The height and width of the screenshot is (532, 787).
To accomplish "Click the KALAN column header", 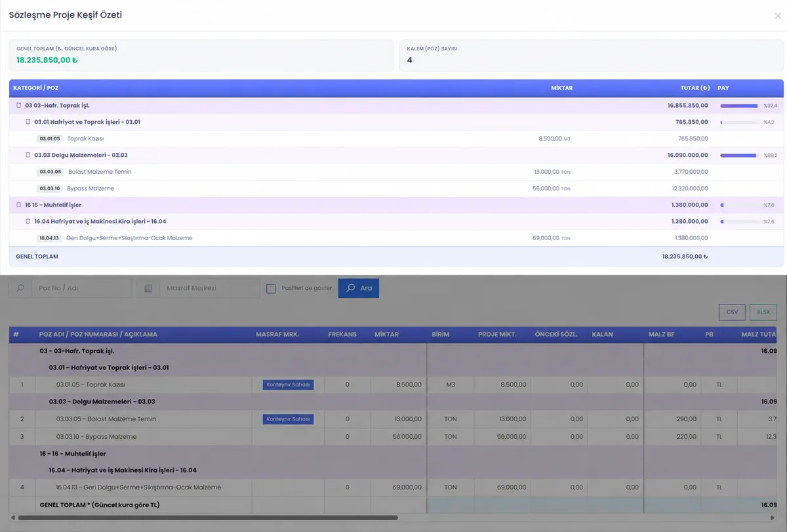I will (602, 335).
